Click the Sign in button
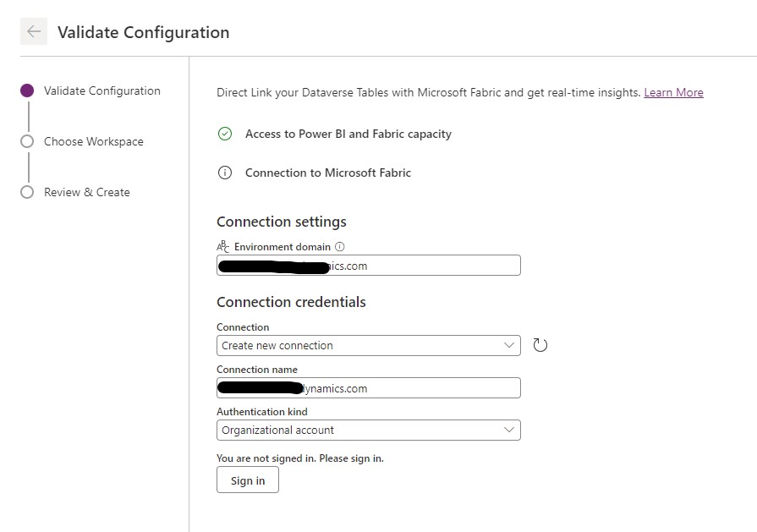The height and width of the screenshot is (532, 757). [x=248, y=480]
